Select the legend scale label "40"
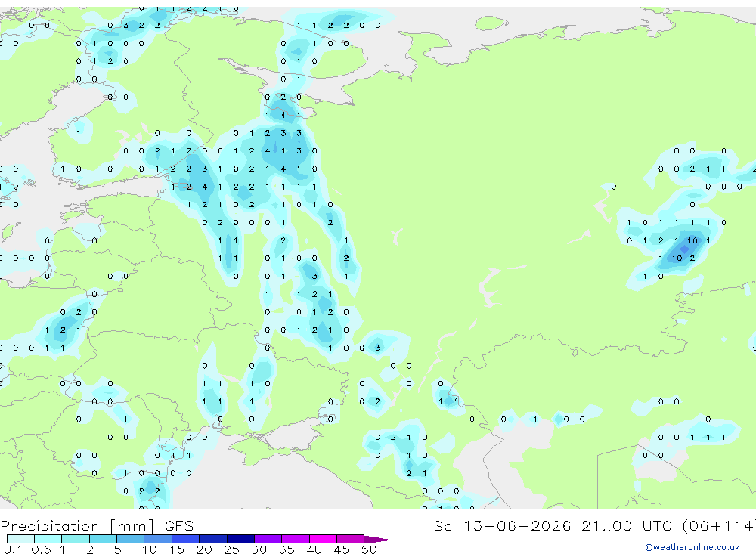The width and height of the screenshot is (756, 554). (x=314, y=549)
